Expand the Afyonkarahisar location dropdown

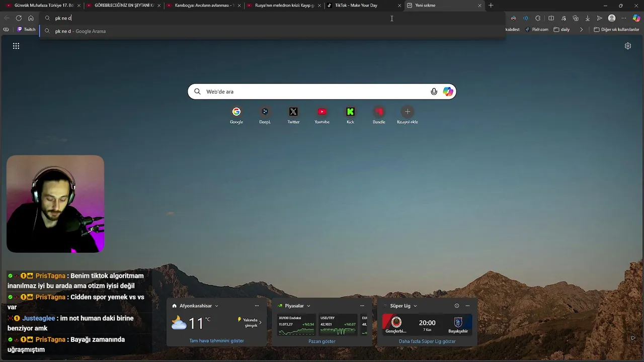click(216, 306)
